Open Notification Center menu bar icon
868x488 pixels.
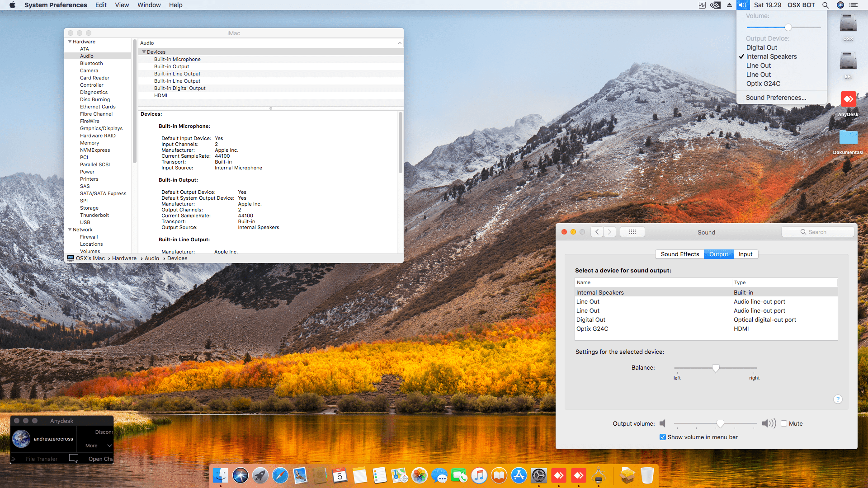pos(853,5)
